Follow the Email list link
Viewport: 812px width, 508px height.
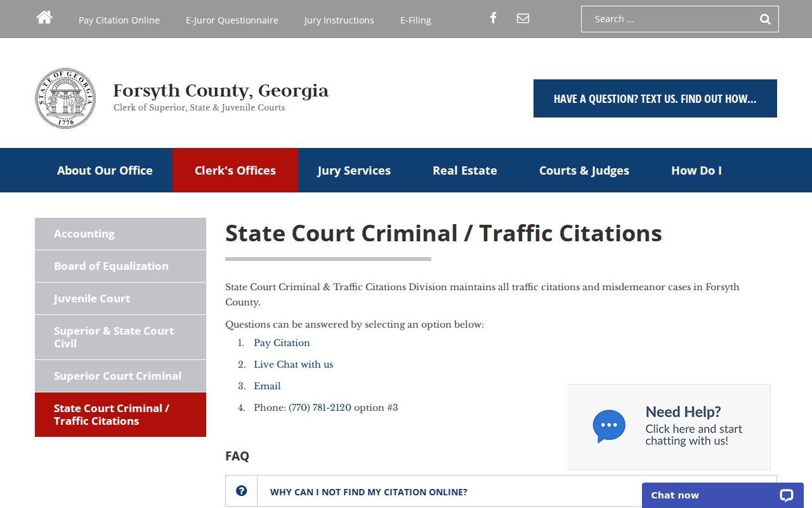(267, 386)
